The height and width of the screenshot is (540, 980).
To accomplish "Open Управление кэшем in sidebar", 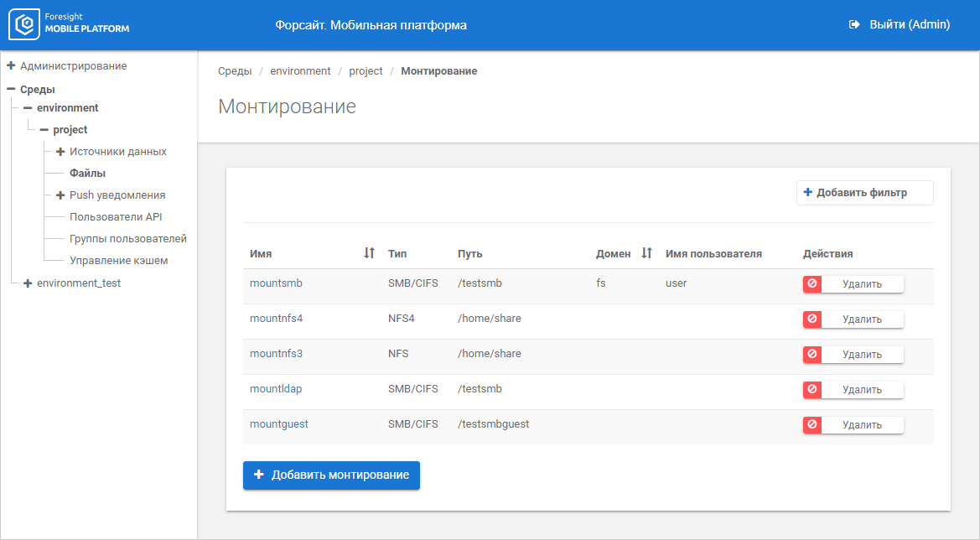I will (x=118, y=261).
